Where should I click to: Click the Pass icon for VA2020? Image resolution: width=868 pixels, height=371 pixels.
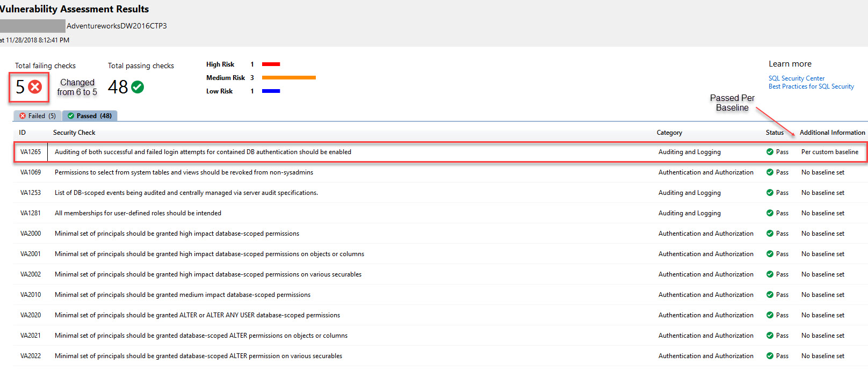[770, 315]
